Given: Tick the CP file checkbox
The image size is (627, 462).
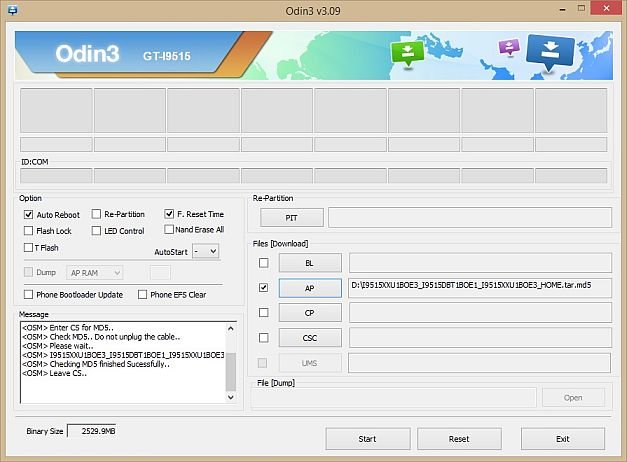Looking at the screenshot, I should pos(264,312).
